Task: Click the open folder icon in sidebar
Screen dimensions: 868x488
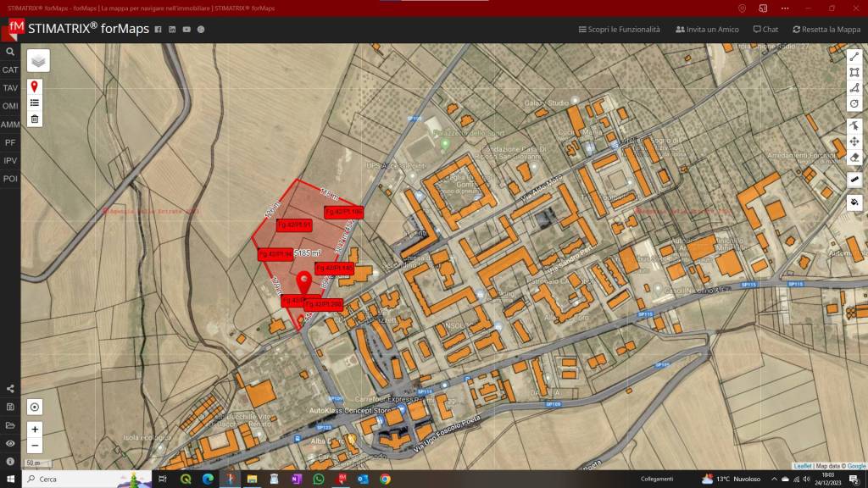Action: [10, 425]
